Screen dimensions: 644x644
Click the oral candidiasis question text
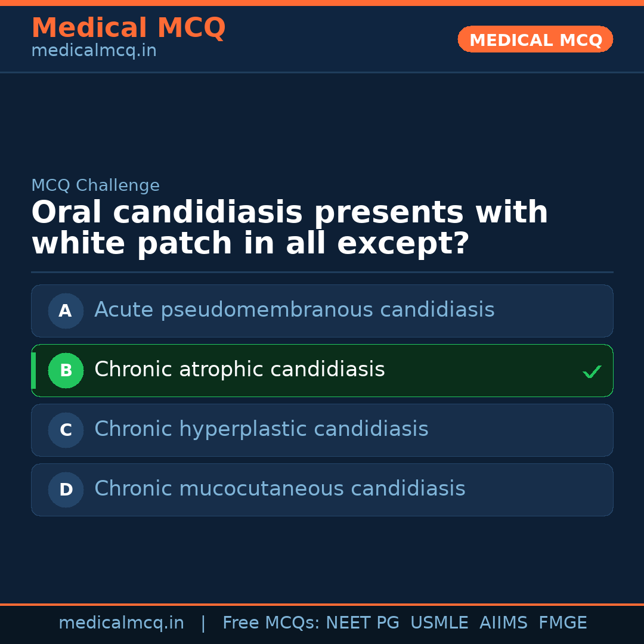[x=289, y=228]
